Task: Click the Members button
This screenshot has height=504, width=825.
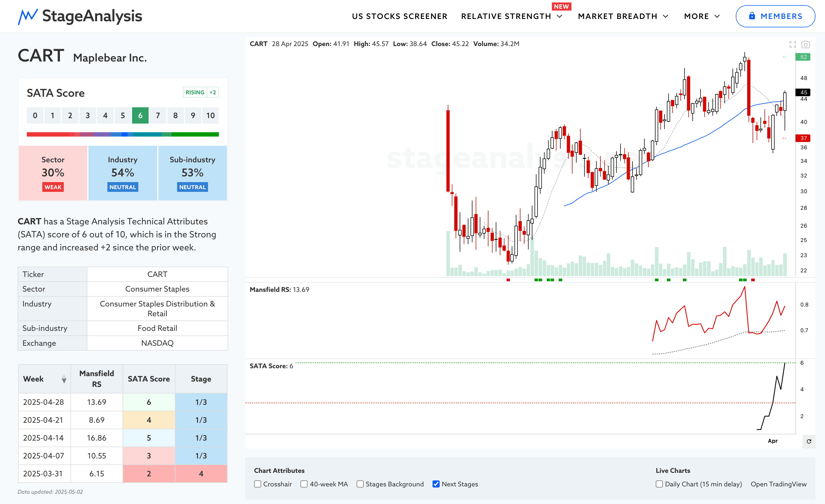Action: click(775, 16)
